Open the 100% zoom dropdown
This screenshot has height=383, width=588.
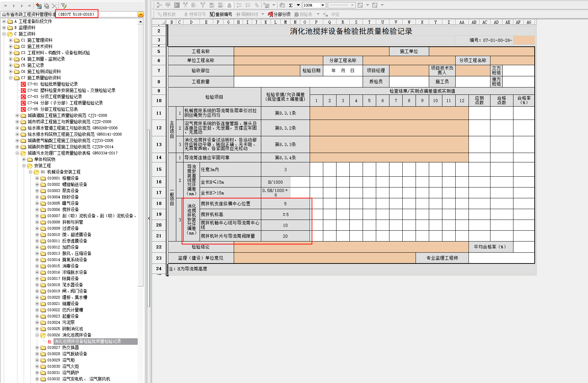tap(323, 5)
